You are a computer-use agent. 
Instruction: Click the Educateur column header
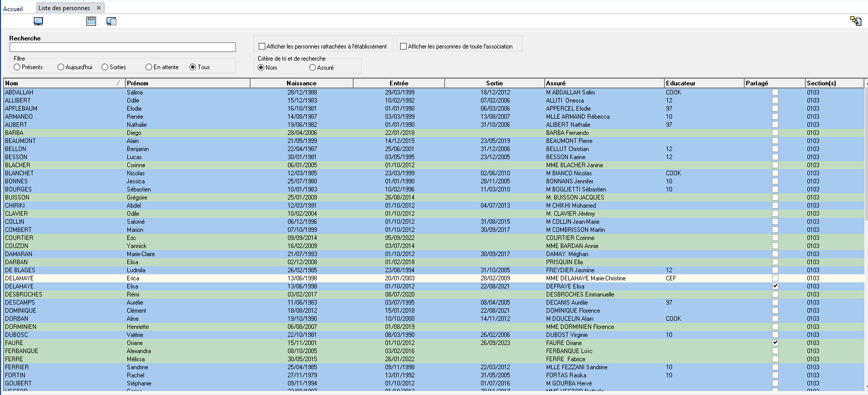pyautogui.click(x=704, y=83)
